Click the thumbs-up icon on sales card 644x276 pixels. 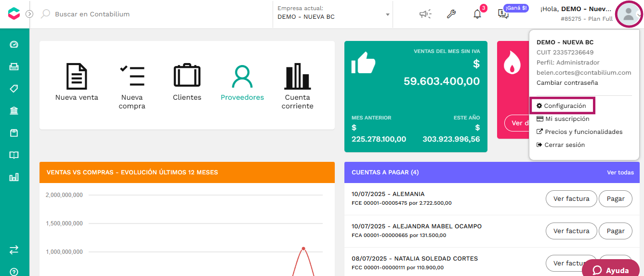[363, 63]
